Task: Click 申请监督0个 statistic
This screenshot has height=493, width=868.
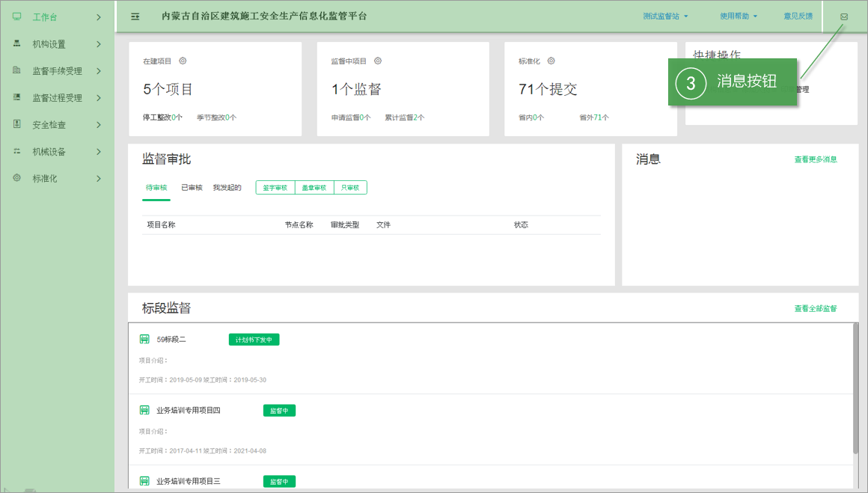Action: (351, 117)
